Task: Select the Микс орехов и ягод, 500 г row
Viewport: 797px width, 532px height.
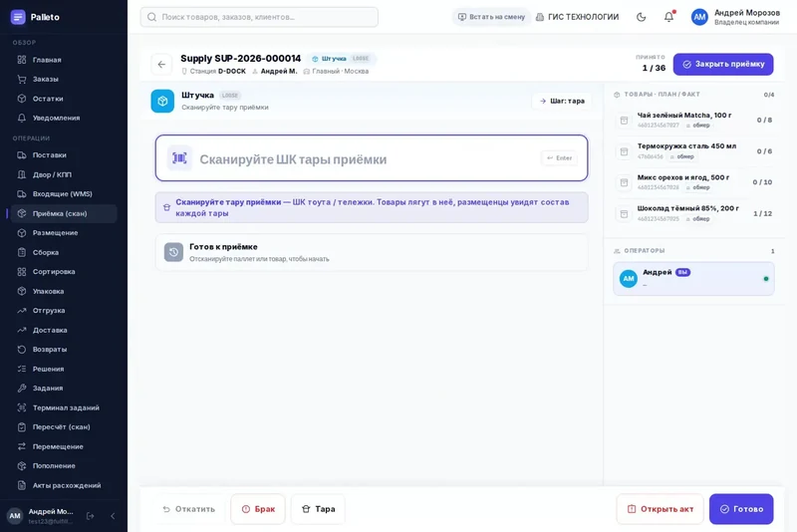Action: click(693, 182)
